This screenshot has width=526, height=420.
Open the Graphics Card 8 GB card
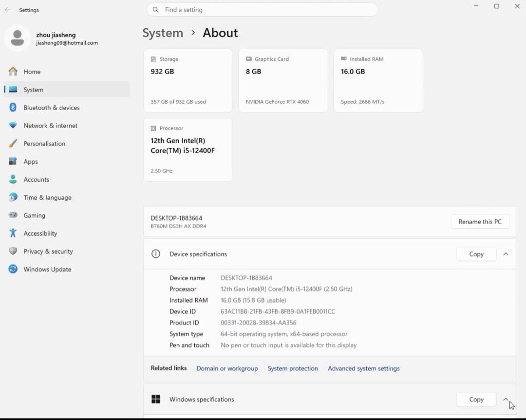pyautogui.click(x=283, y=80)
